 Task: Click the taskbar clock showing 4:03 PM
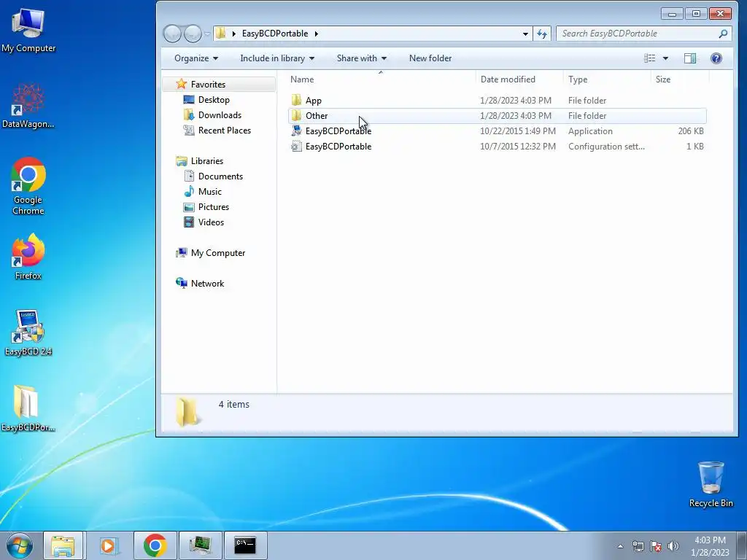coord(710,546)
